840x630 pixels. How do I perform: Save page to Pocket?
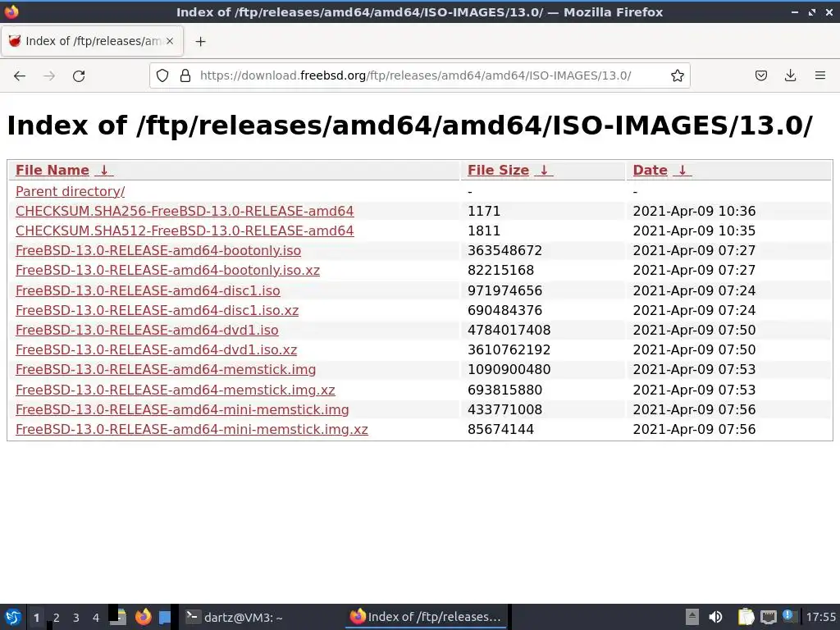760,75
